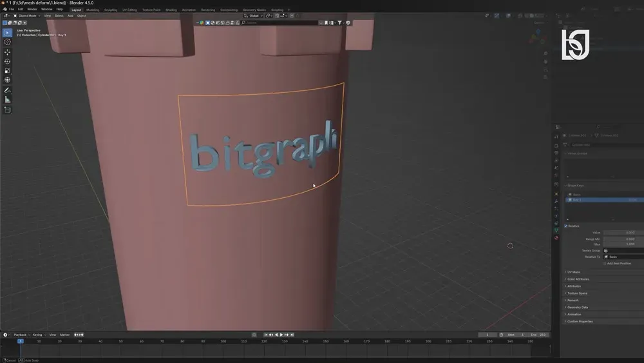The width and height of the screenshot is (644, 363).
Task: Select the Basis shape key row
Action: point(605,195)
